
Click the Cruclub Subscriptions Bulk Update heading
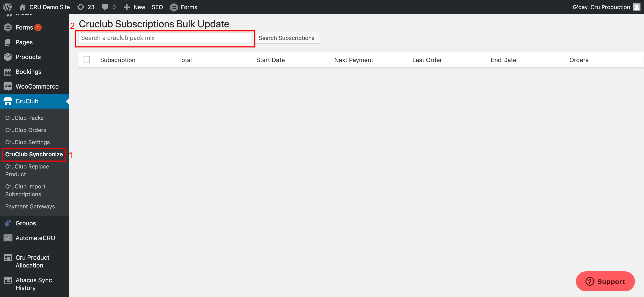click(x=154, y=24)
